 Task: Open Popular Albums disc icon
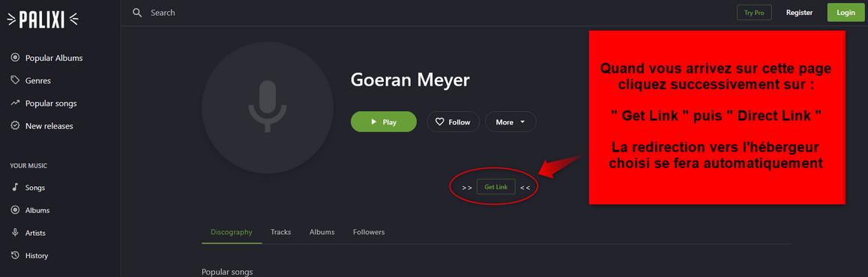tap(16, 58)
